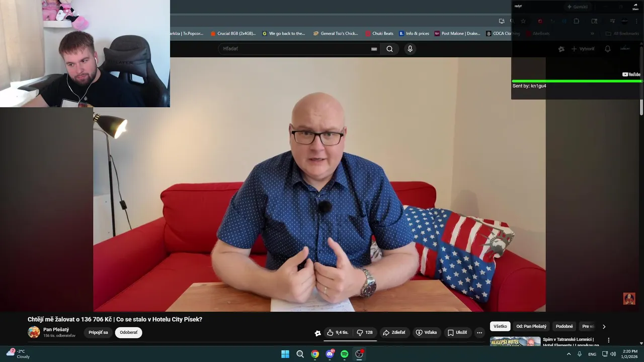Viewport: 644px width, 362px height.
Task: Open options for Spím v Tatranské Lomnici video
Action: pyautogui.click(x=608, y=340)
